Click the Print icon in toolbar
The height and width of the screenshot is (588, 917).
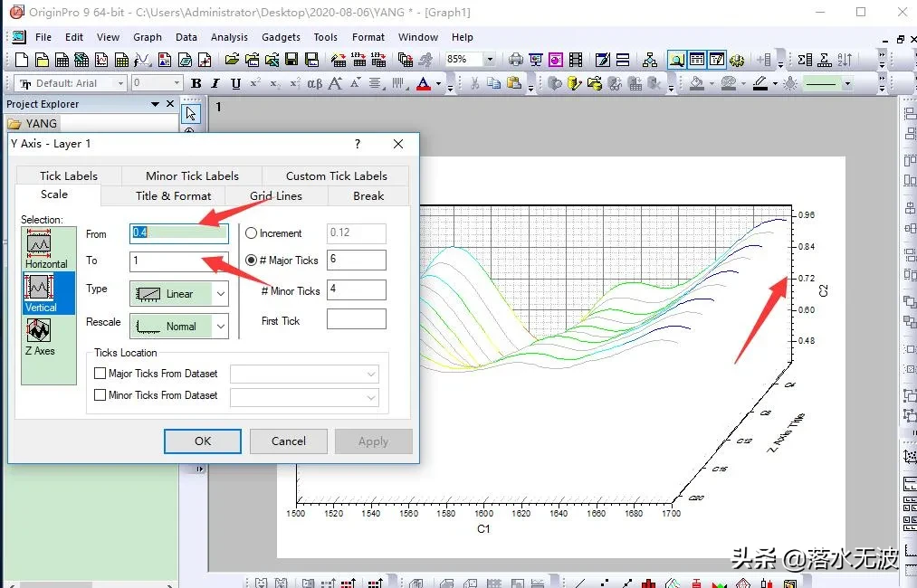(516, 60)
